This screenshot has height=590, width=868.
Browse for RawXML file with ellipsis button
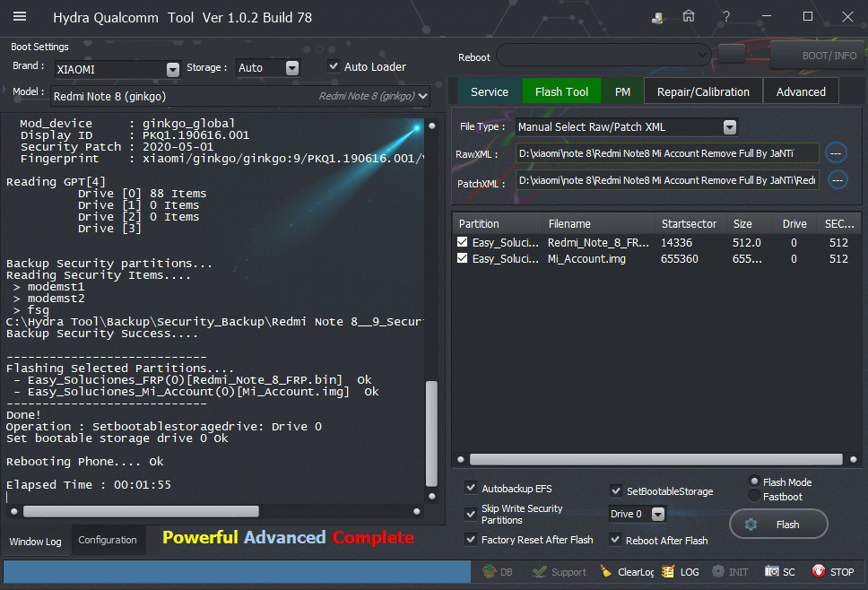(x=836, y=152)
